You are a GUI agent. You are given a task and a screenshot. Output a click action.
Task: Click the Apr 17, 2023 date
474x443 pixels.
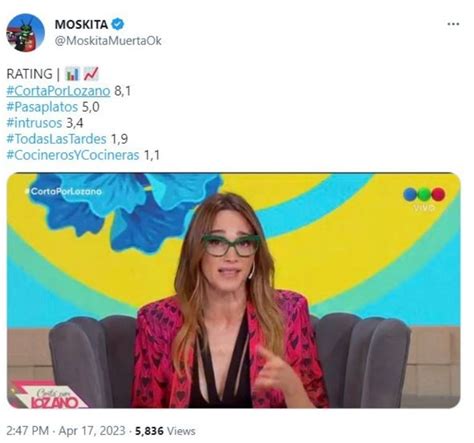coord(92,431)
